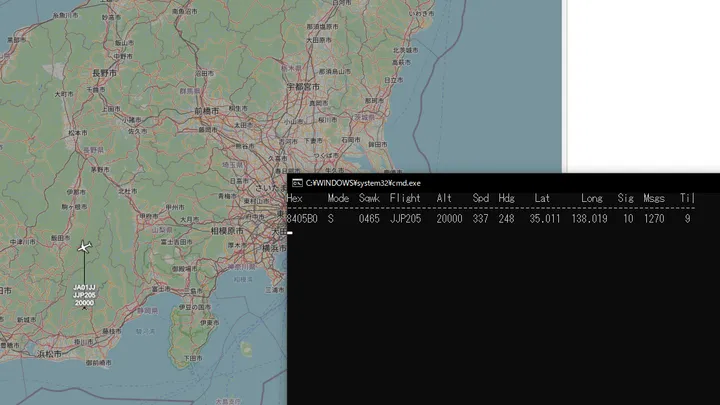Screen dimensions: 720x405
Task: Click the 群馬県 prefecture label on the map
Action: [x=190, y=91]
